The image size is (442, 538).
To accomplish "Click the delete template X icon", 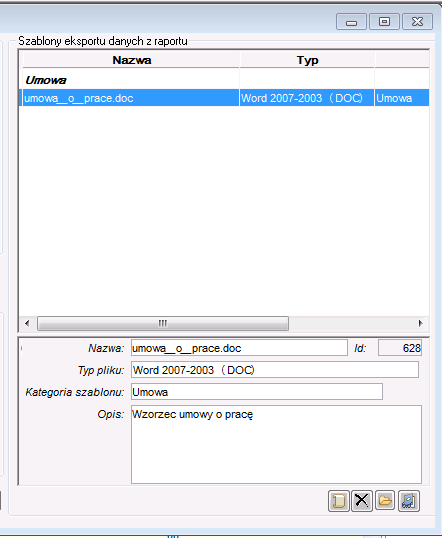I will coord(362,501).
